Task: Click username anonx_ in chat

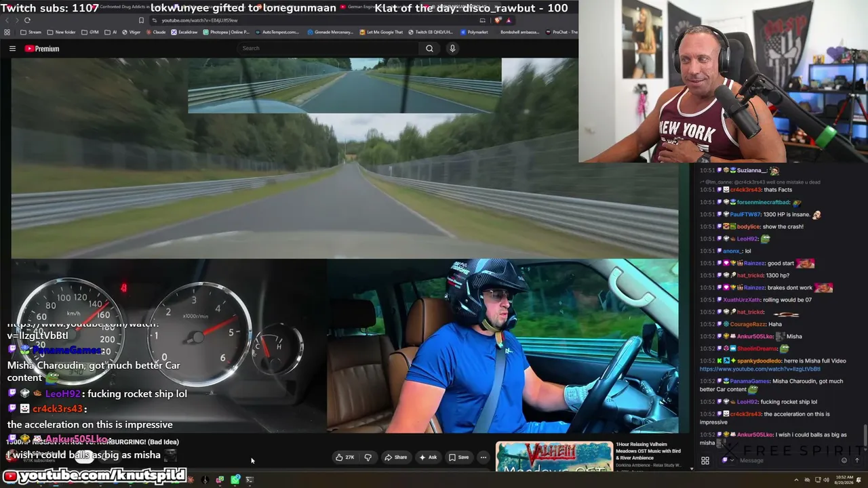Action: click(x=732, y=251)
